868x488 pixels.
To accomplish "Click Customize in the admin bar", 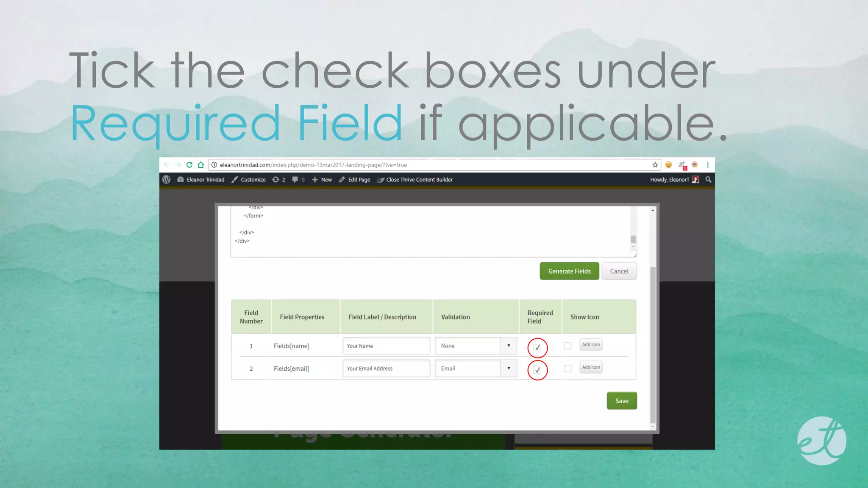I will pyautogui.click(x=249, y=180).
